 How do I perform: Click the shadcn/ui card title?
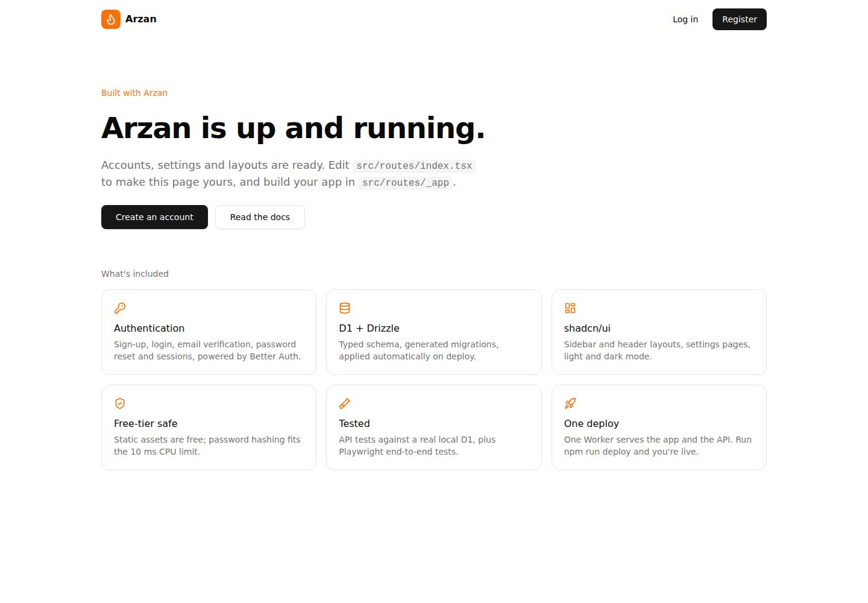[x=587, y=328]
